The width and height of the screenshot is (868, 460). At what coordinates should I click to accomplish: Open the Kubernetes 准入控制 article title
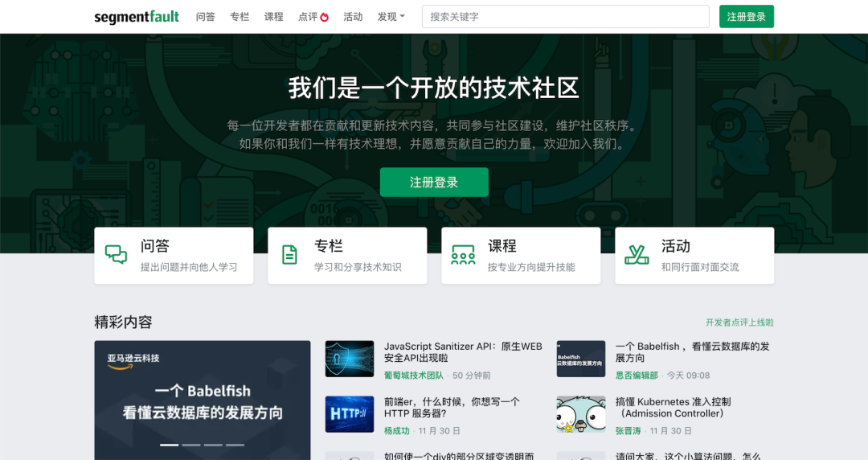point(674,408)
